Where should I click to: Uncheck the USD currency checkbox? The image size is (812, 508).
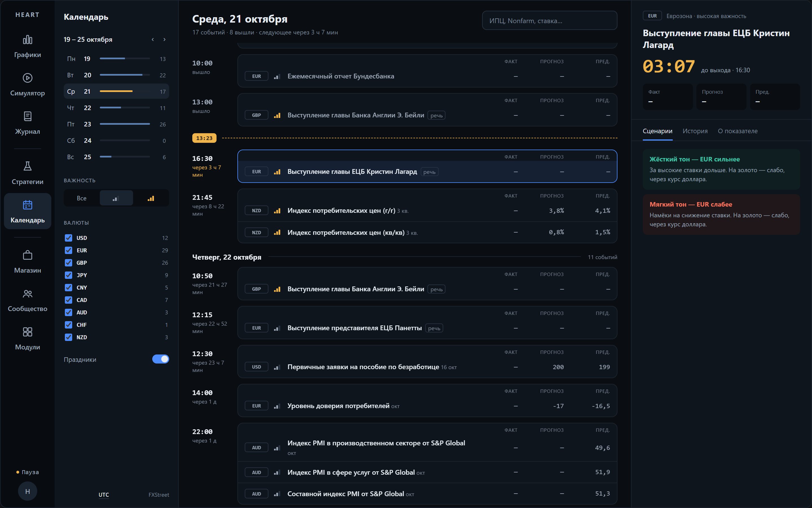(x=69, y=238)
